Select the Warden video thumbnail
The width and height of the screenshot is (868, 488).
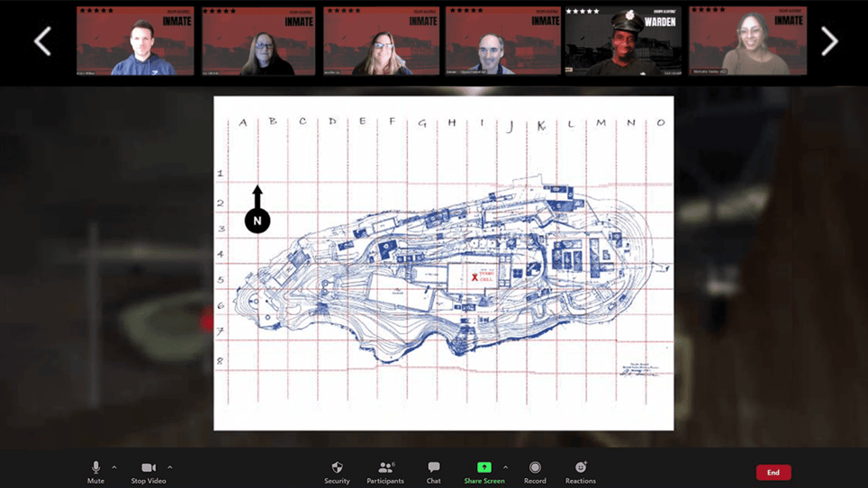pyautogui.click(x=623, y=41)
